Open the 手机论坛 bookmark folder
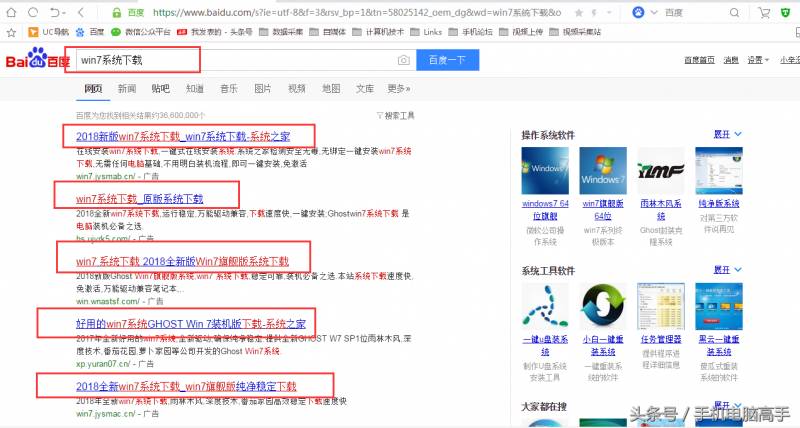Image resolution: width=800 pixels, height=428 pixels. click(470, 32)
